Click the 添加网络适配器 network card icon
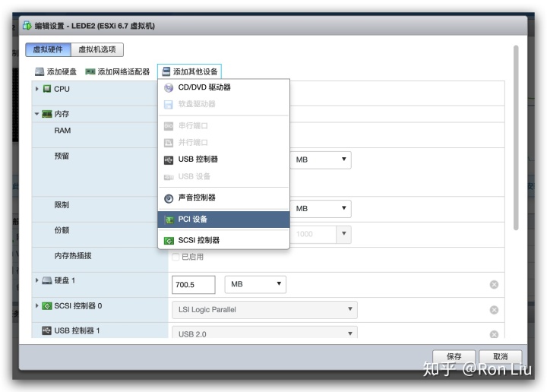Viewport: 547px width, 392px height. (90, 72)
